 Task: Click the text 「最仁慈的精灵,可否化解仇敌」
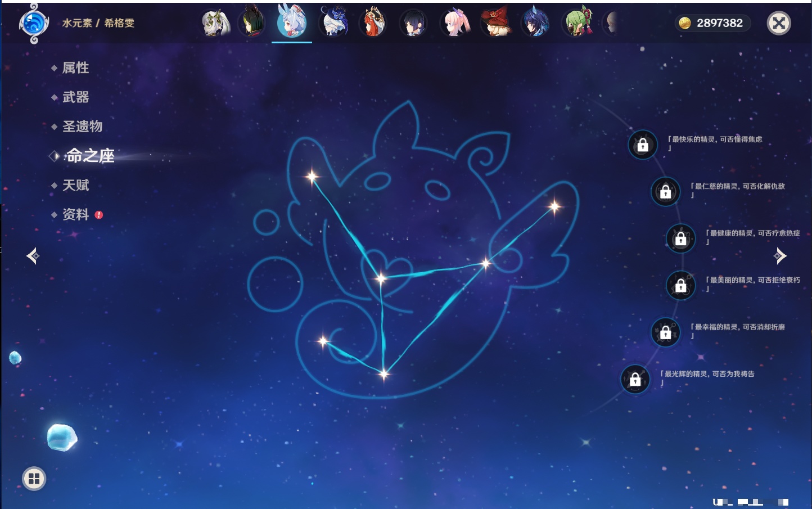coord(737,190)
